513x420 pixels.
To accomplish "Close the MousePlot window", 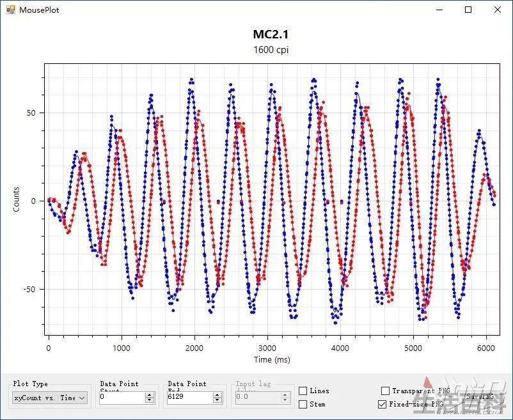I will pyautogui.click(x=497, y=10).
